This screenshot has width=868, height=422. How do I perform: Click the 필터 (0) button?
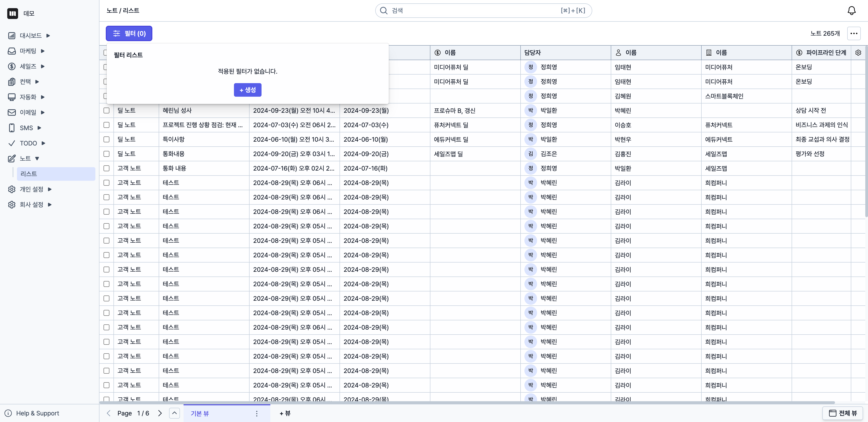click(129, 33)
